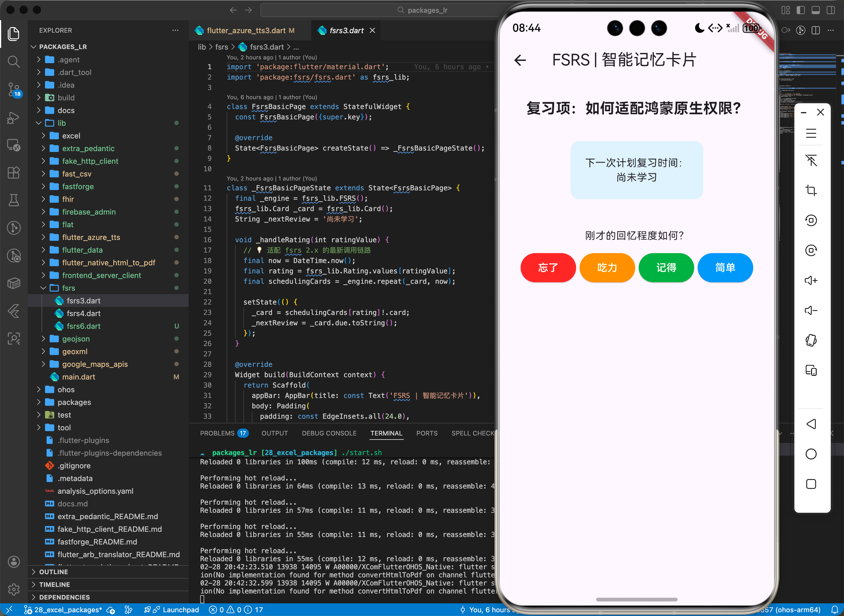The height and width of the screenshot is (616, 844).
Task: Open the Testing beaker panel
Action: 14,200
